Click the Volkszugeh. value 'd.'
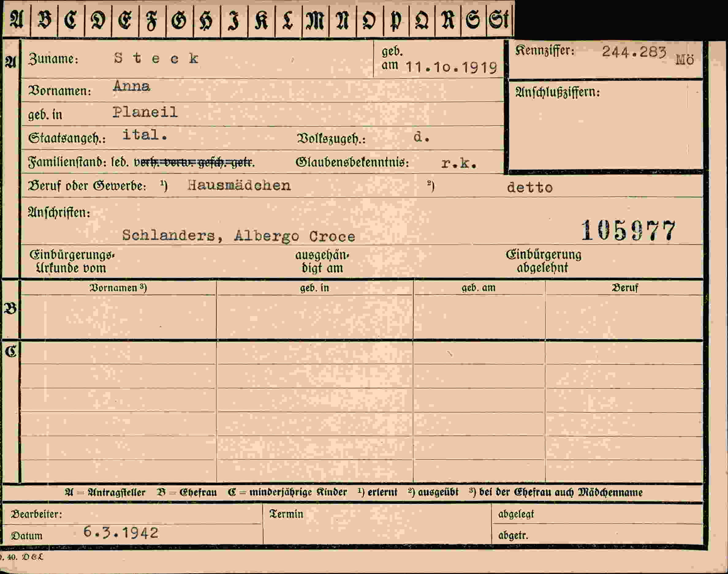Screen dimensions: 728x574 (x=422, y=137)
